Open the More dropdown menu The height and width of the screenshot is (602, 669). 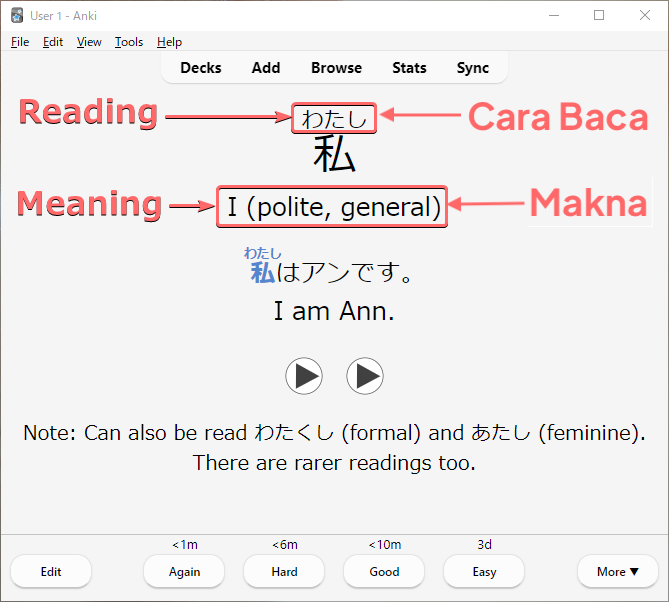pos(617,572)
